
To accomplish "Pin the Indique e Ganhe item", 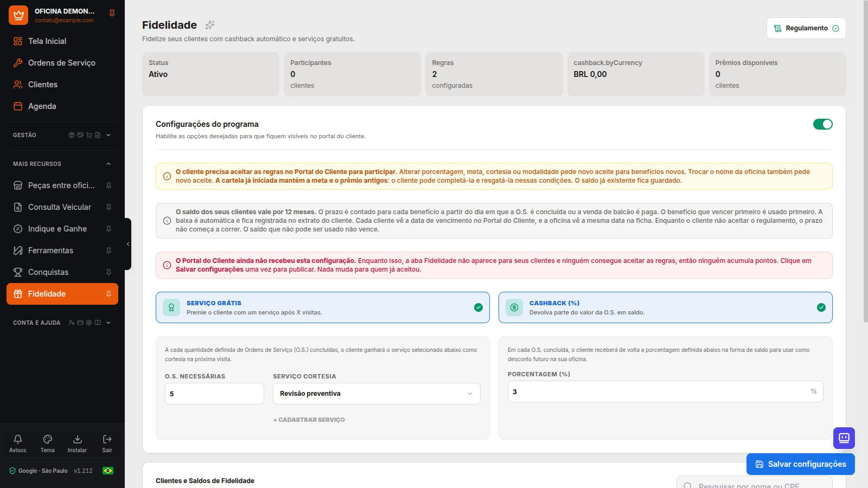I will click(x=108, y=229).
